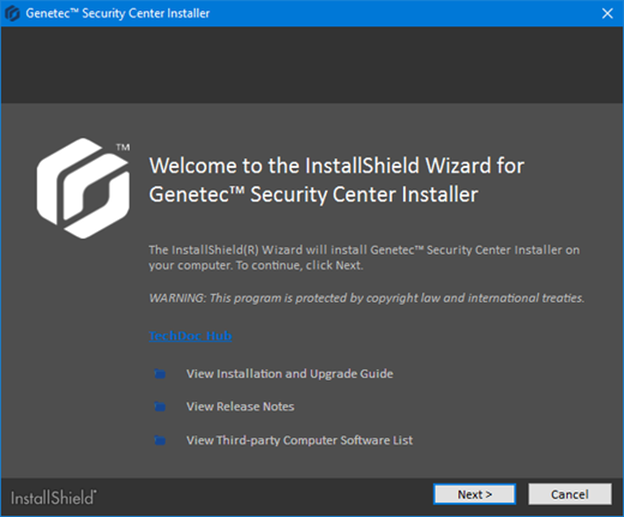Click the Next > button
Viewport: 624px width, 517px height.
click(474, 494)
